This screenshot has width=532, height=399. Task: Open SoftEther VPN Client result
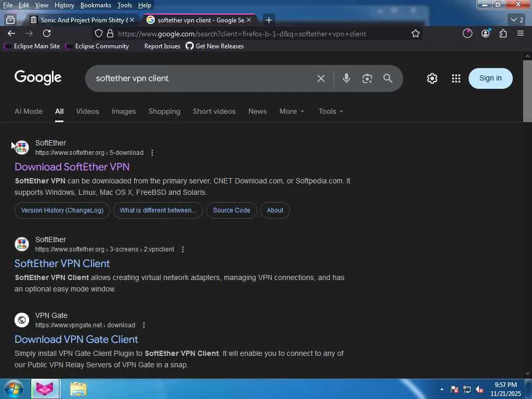62,263
